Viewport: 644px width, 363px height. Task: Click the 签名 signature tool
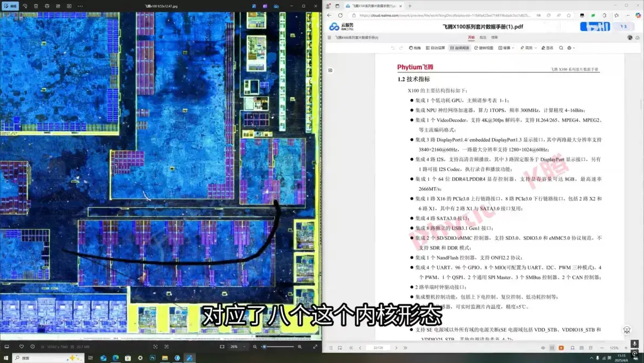[547, 48]
